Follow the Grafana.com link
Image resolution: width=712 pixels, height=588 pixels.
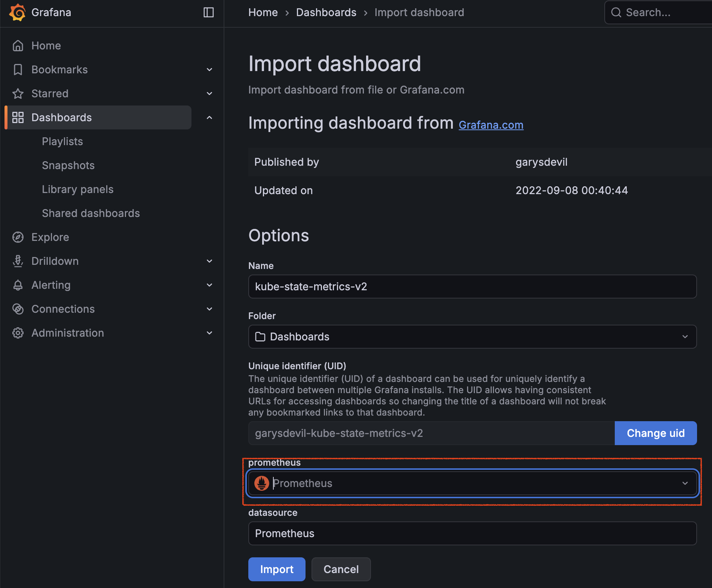(x=491, y=125)
